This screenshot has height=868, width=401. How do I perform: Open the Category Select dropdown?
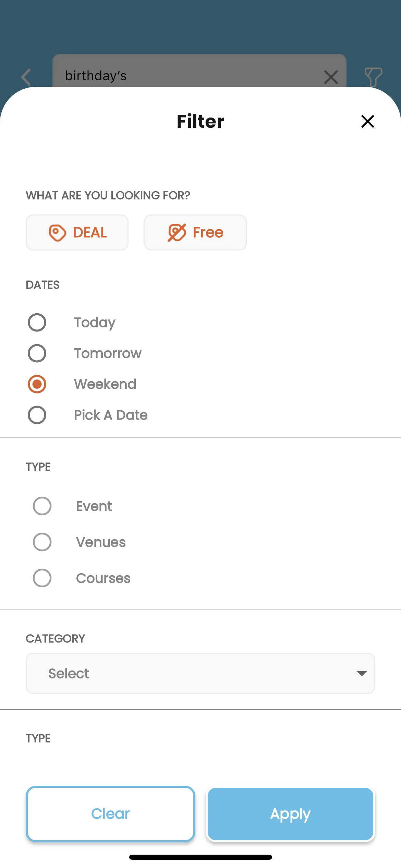200,673
